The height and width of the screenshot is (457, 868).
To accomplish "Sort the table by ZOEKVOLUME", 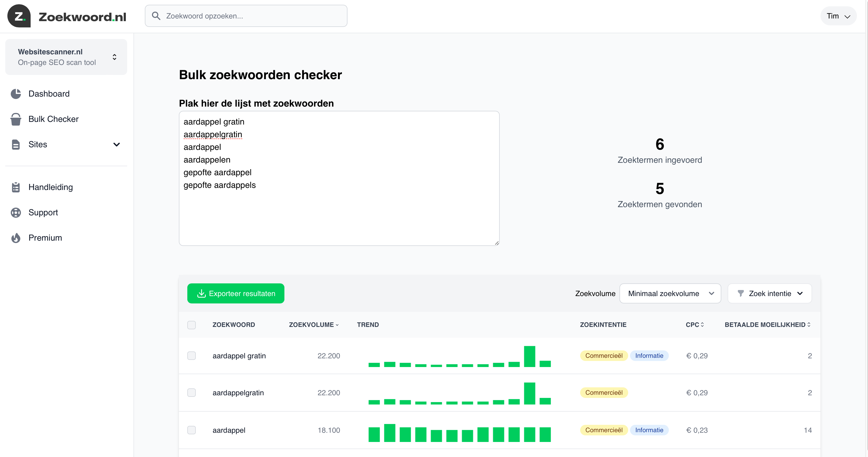I will coord(313,325).
